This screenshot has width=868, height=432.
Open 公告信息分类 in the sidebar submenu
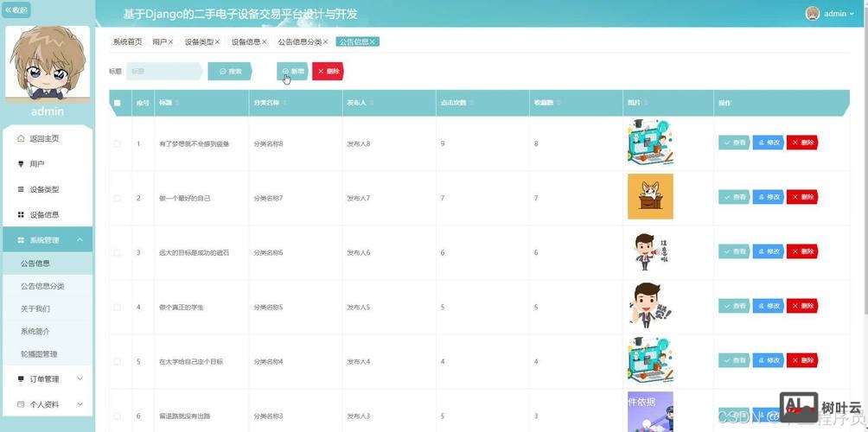point(42,286)
